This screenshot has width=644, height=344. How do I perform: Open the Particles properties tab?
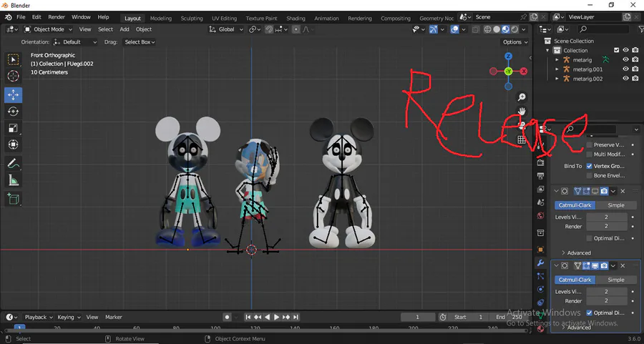pos(540,276)
